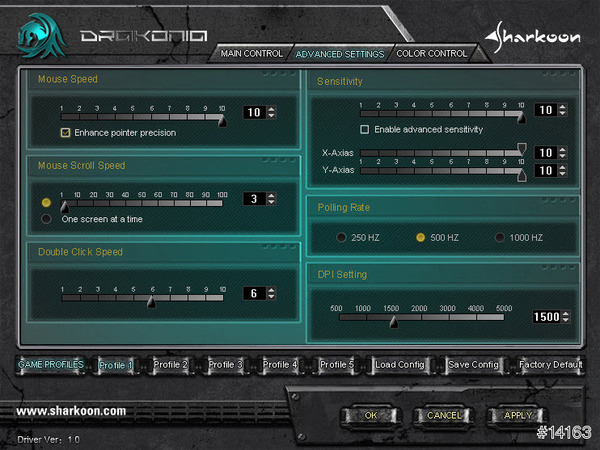Select the scroll lines radio button

pos(46,202)
